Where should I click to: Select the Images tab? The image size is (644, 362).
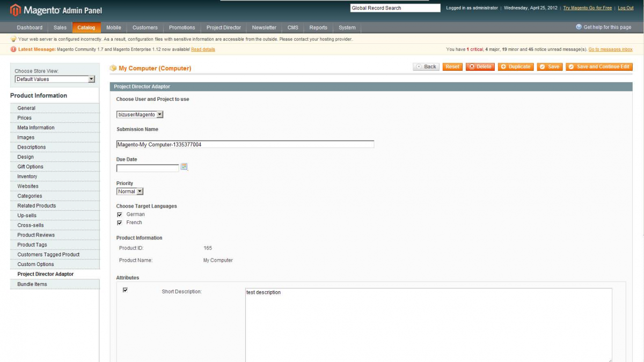click(55, 137)
